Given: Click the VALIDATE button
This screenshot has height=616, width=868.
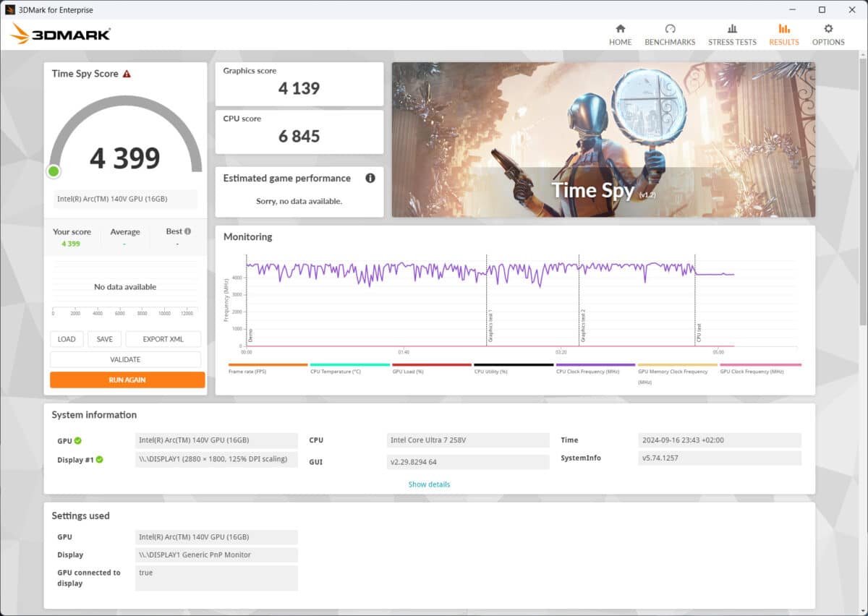Looking at the screenshot, I should coord(125,359).
